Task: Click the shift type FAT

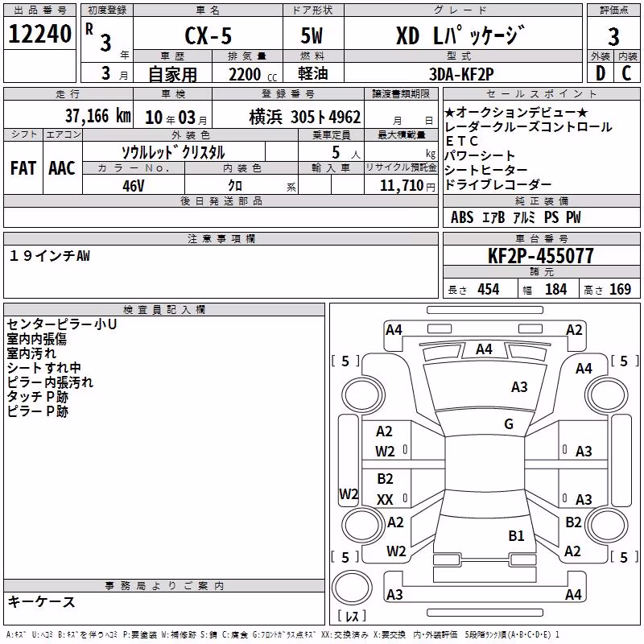Action: [23, 168]
